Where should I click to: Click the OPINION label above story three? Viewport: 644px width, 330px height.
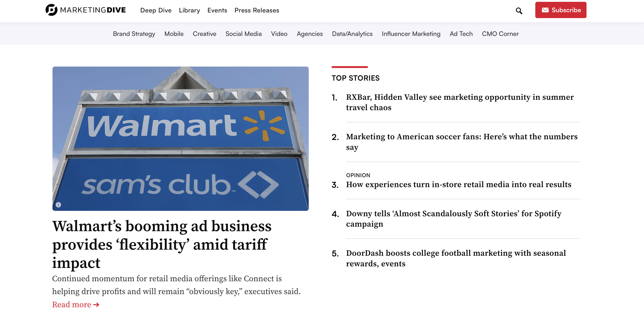tap(358, 175)
